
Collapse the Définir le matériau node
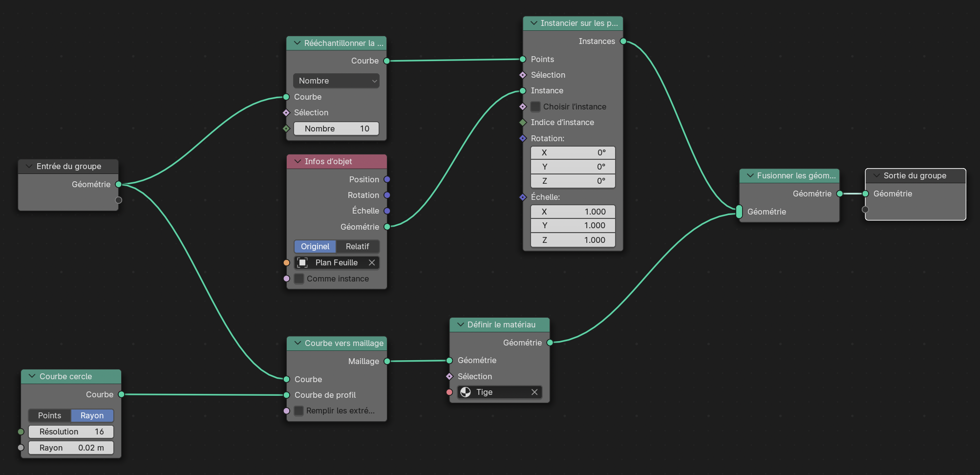[460, 324]
